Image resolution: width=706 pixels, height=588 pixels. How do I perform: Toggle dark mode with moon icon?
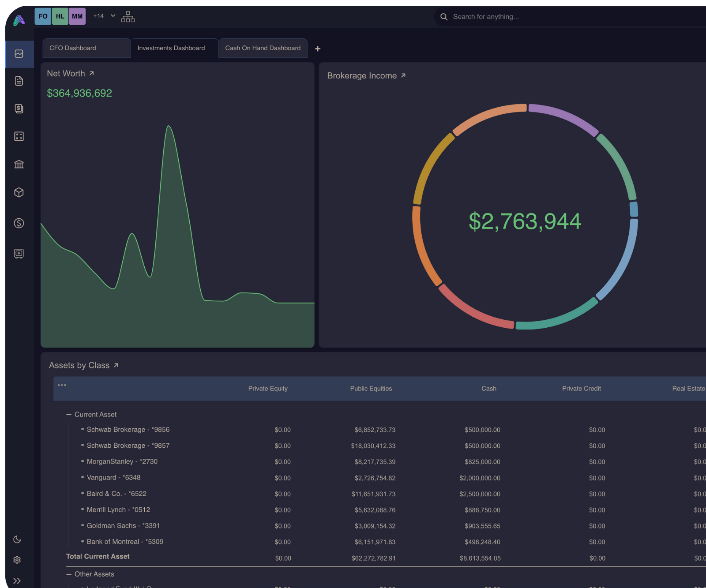(x=17, y=539)
